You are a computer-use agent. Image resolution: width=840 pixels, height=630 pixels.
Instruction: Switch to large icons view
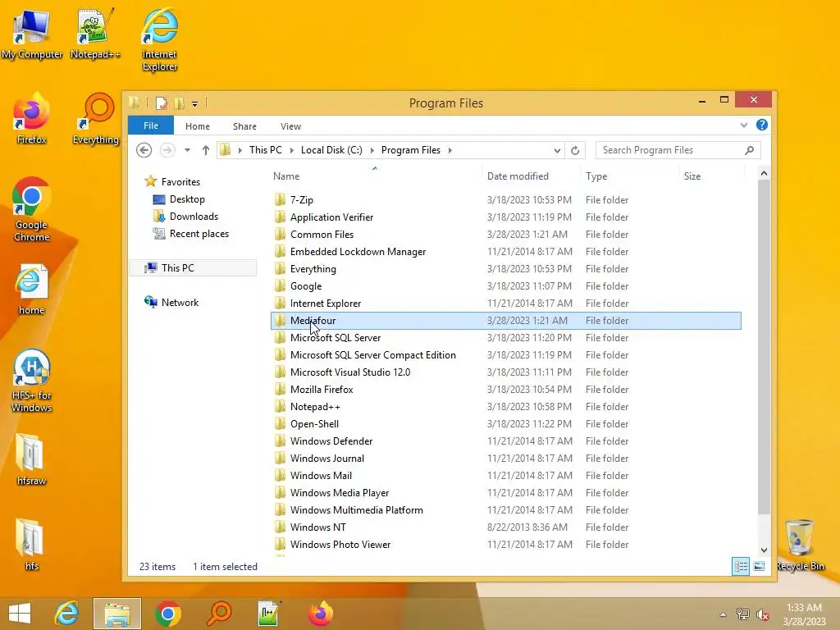(x=759, y=566)
